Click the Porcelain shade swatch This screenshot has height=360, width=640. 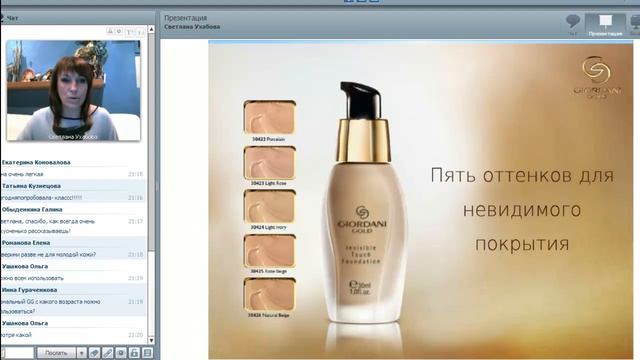pos(270,118)
